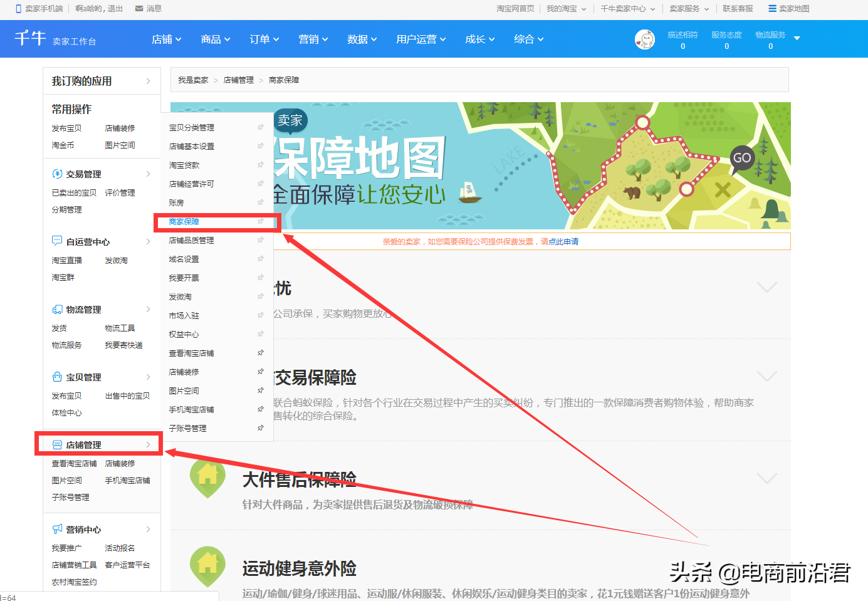Open 体检中心 sidebar link

coord(67,412)
